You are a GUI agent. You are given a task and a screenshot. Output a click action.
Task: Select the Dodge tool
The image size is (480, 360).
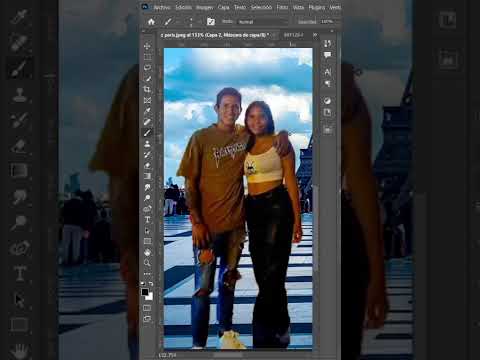147,198
